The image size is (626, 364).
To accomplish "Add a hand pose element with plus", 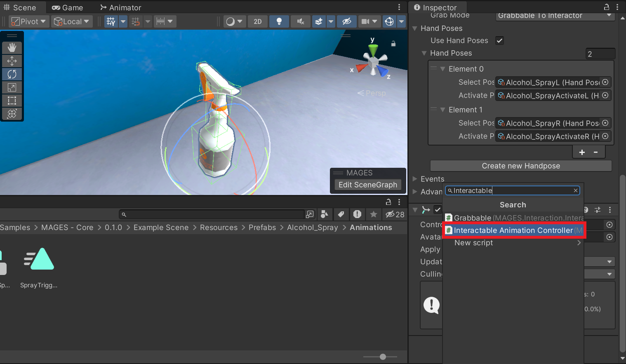I will [x=582, y=152].
